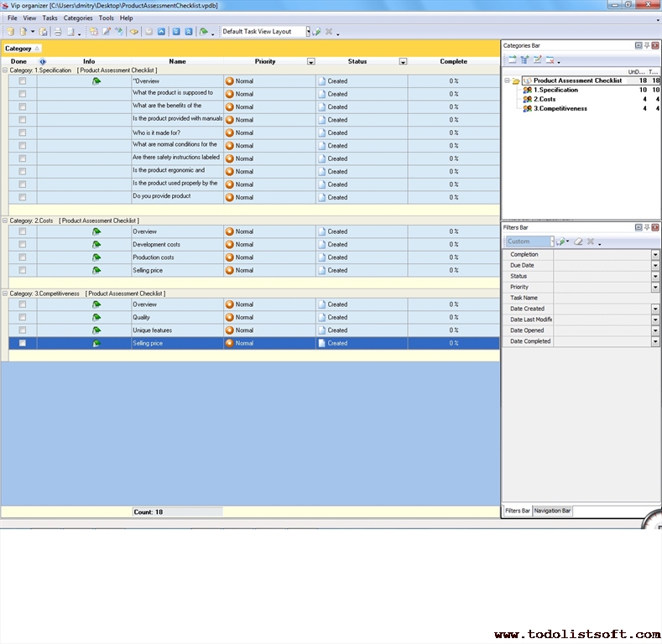Open the Due Date filter dropdown

click(x=655, y=265)
